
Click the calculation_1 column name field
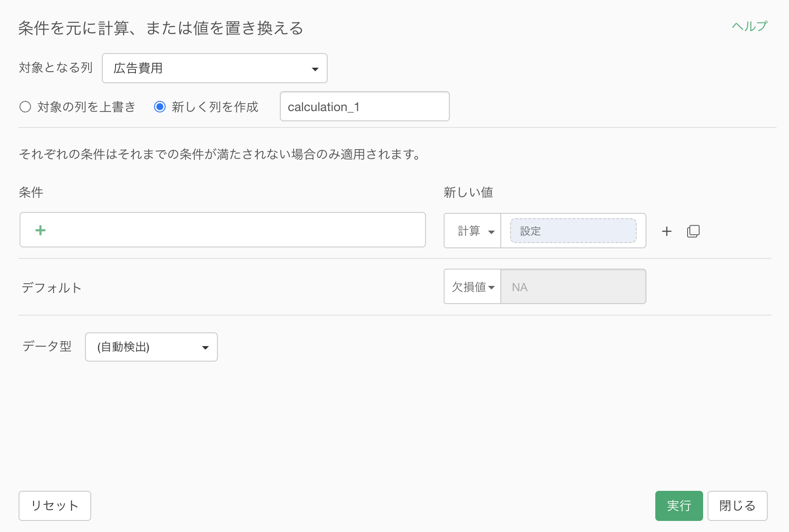click(365, 106)
